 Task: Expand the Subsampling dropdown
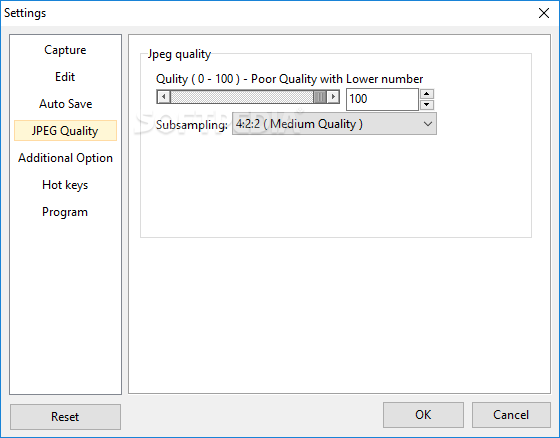[x=334, y=124]
